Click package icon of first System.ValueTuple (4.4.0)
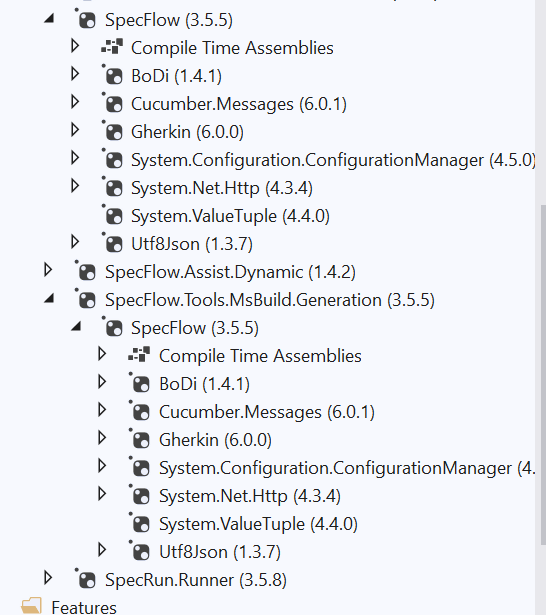 (x=113, y=216)
